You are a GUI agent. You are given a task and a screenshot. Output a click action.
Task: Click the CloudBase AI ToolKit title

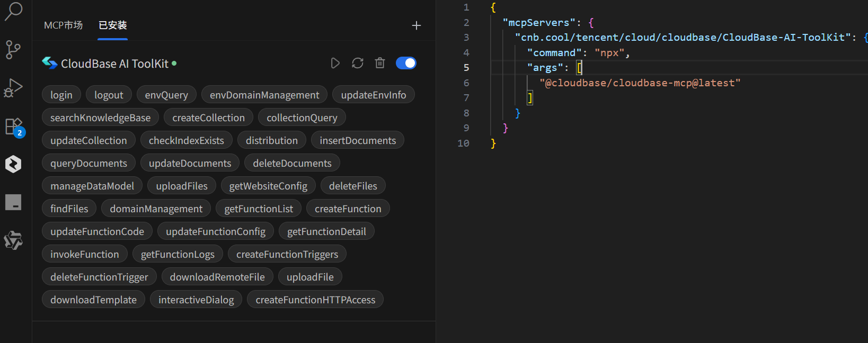(114, 64)
